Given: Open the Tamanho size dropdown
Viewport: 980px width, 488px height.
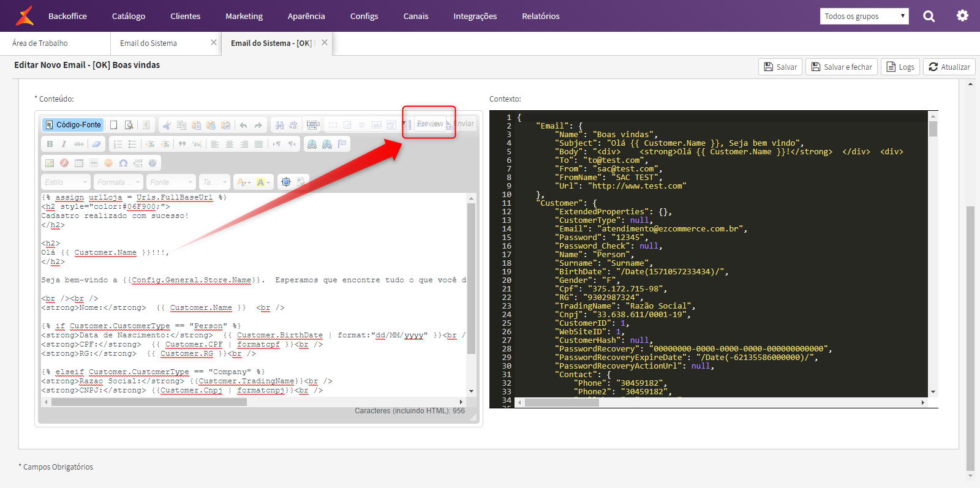Looking at the screenshot, I should (x=215, y=182).
